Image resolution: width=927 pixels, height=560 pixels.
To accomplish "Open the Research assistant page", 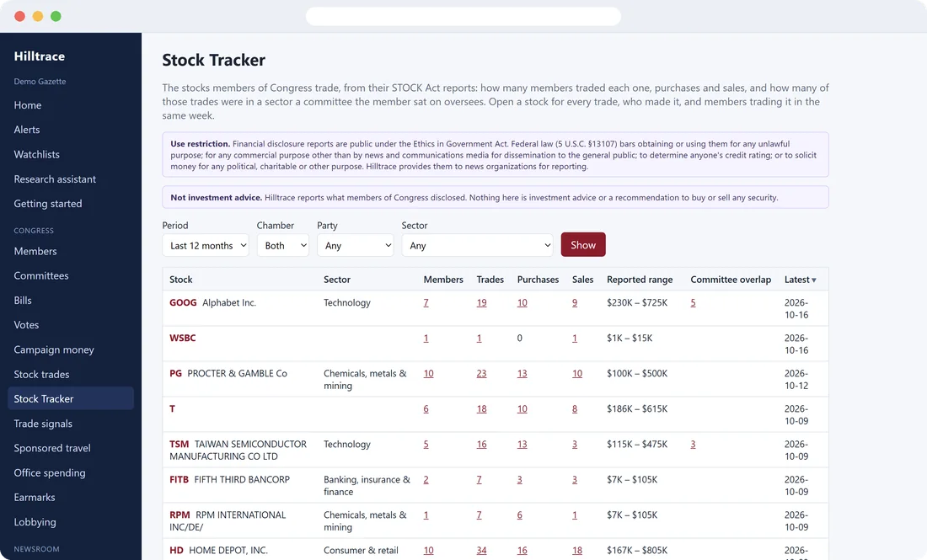I will (x=55, y=179).
